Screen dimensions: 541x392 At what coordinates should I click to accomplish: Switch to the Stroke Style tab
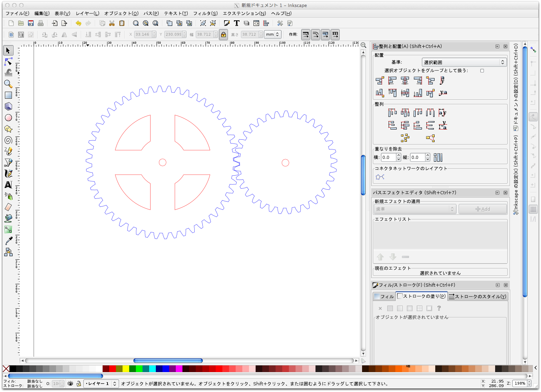[478, 296]
